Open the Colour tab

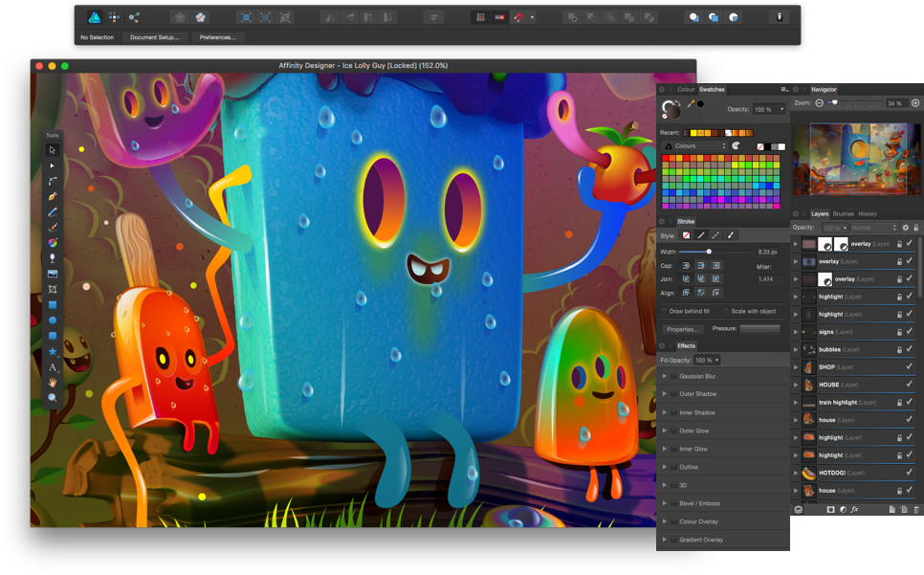tap(686, 89)
